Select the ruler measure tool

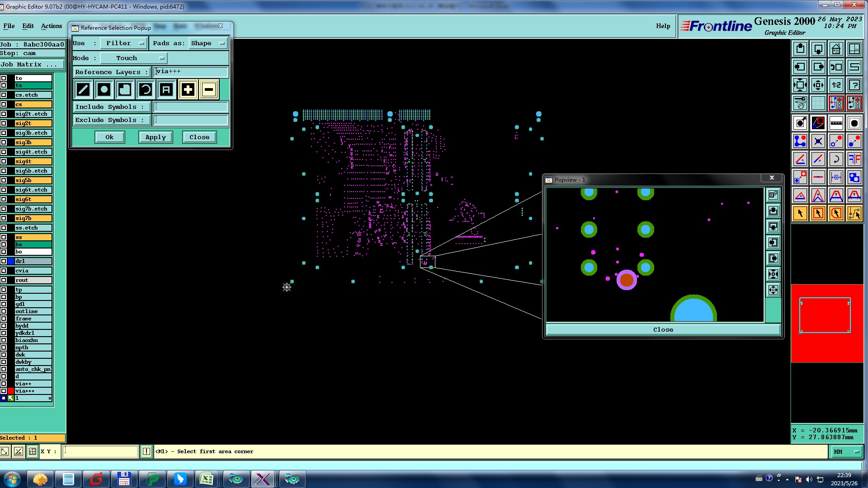click(x=836, y=123)
